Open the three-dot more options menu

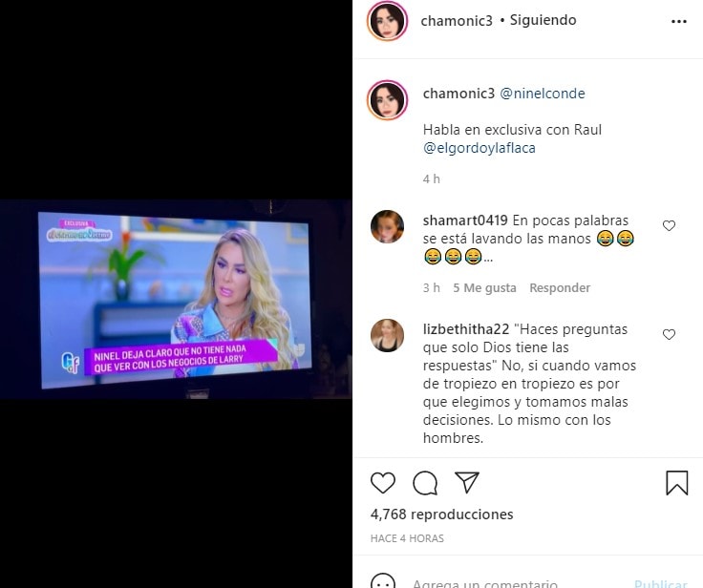[679, 22]
